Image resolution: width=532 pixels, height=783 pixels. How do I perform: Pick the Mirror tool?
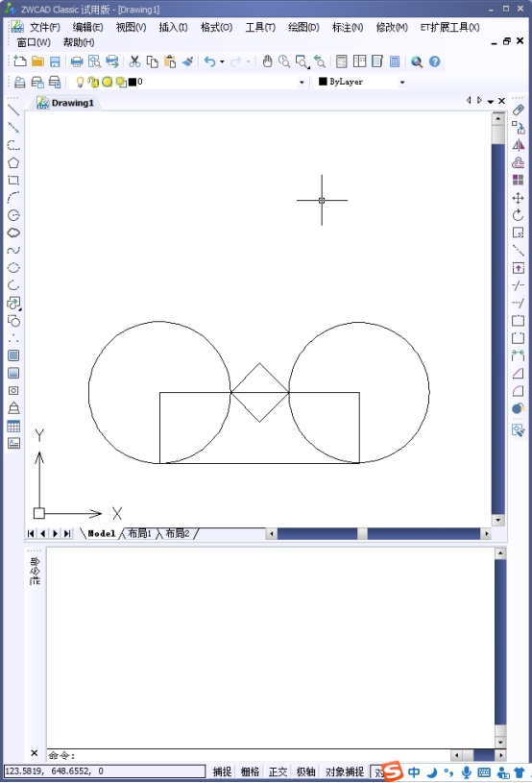click(x=518, y=145)
